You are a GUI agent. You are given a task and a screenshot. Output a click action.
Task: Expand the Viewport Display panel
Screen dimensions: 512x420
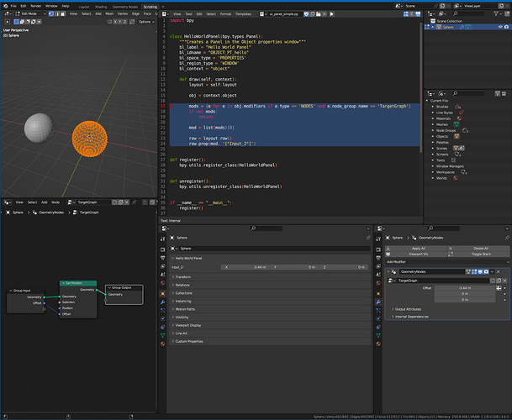point(270,325)
